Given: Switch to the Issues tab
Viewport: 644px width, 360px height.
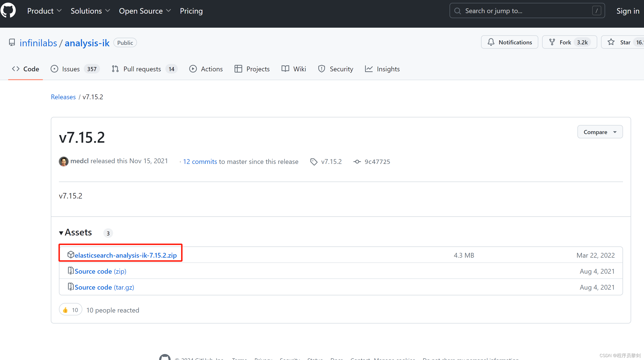Looking at the screenshot, I should coord(71,69).
